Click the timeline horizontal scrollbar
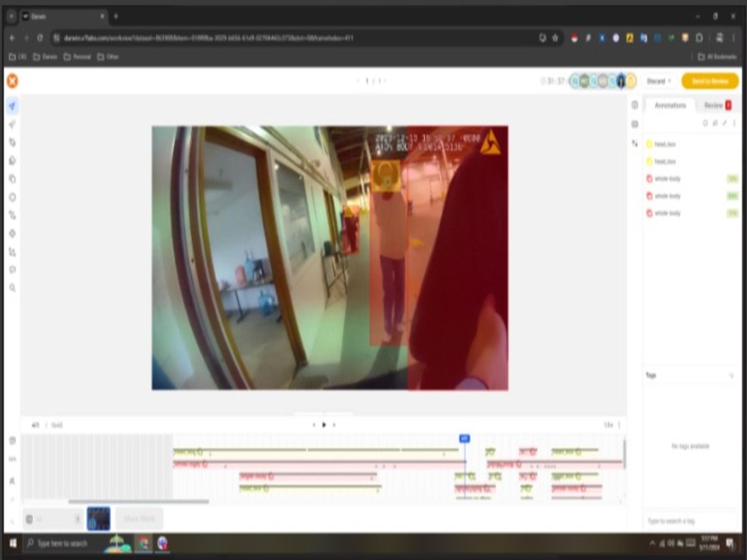 click(138, 502)
